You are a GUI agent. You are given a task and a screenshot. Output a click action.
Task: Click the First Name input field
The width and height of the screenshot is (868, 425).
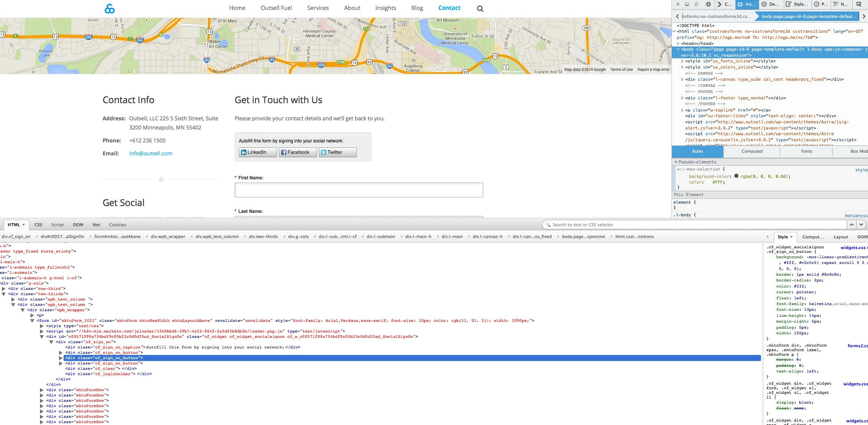click(358, 190)
